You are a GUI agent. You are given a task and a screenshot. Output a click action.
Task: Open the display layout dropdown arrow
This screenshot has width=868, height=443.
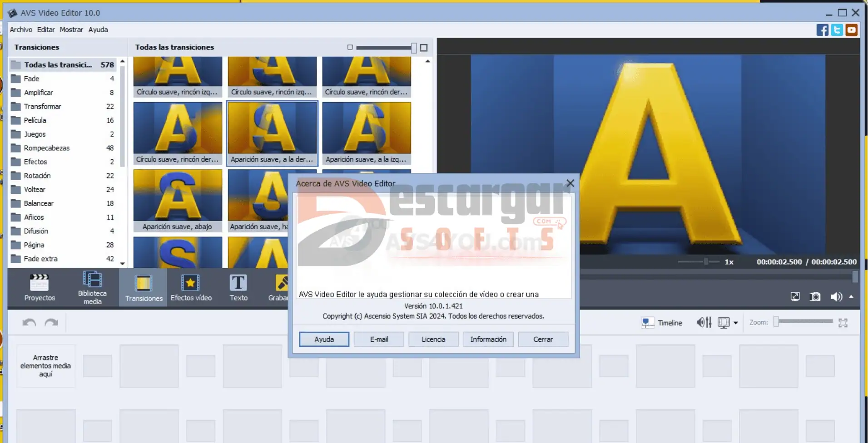(x=735, y=323)
